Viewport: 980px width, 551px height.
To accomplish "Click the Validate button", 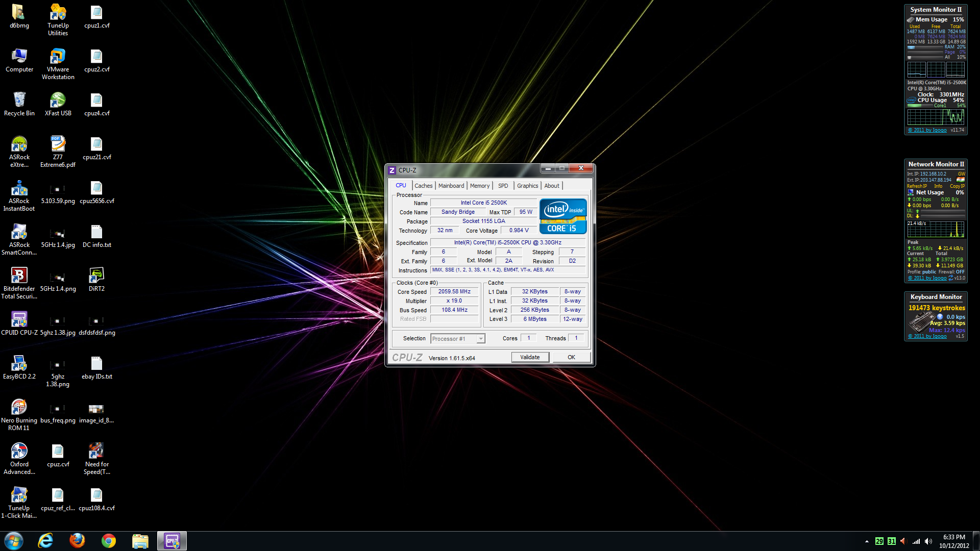I will tap(530, 357).
